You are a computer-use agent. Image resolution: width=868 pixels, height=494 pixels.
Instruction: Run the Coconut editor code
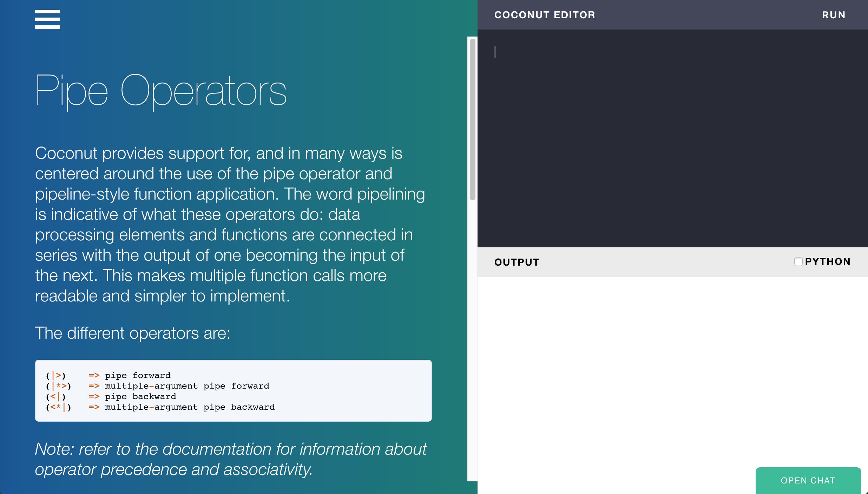click(x=834, y=15)
